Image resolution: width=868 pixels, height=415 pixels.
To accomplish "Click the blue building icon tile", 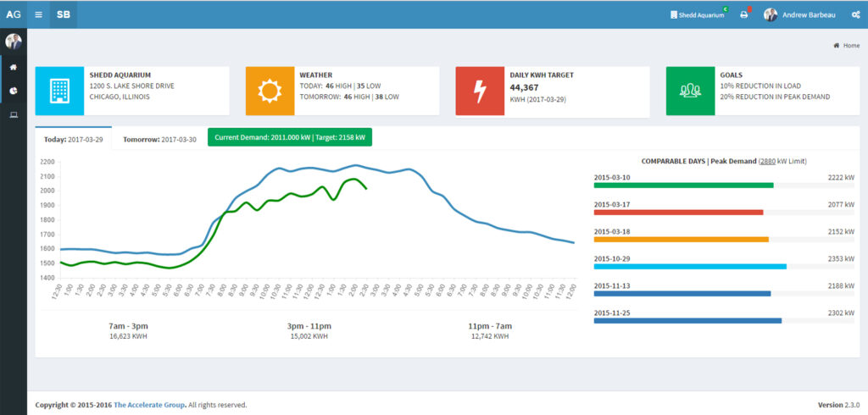I will coord(60,91).
